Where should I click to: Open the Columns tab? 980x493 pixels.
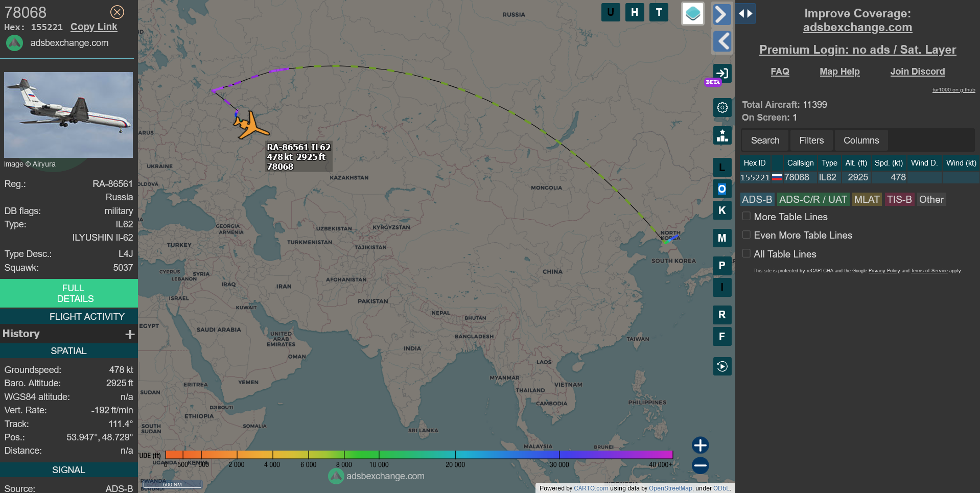point(861,140)
